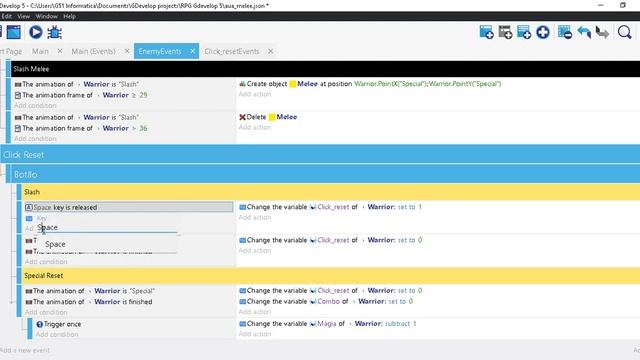Add a sub-event toolbar icon
The image size is (640, 360).
505,32
